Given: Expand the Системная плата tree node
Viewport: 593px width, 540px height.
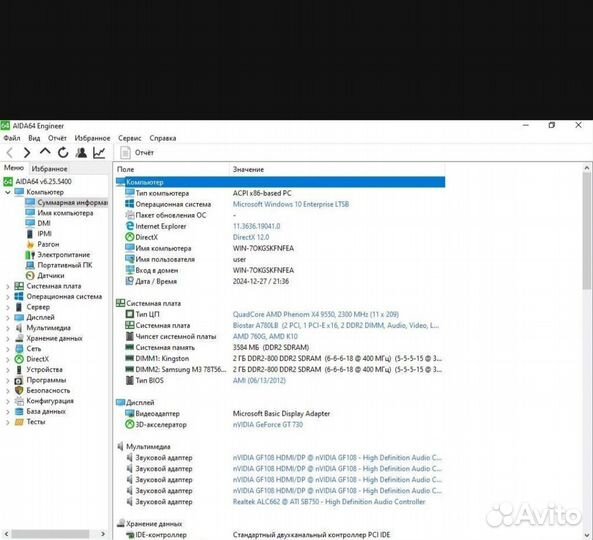Looking at the screenshot, I should pos(8,287).
